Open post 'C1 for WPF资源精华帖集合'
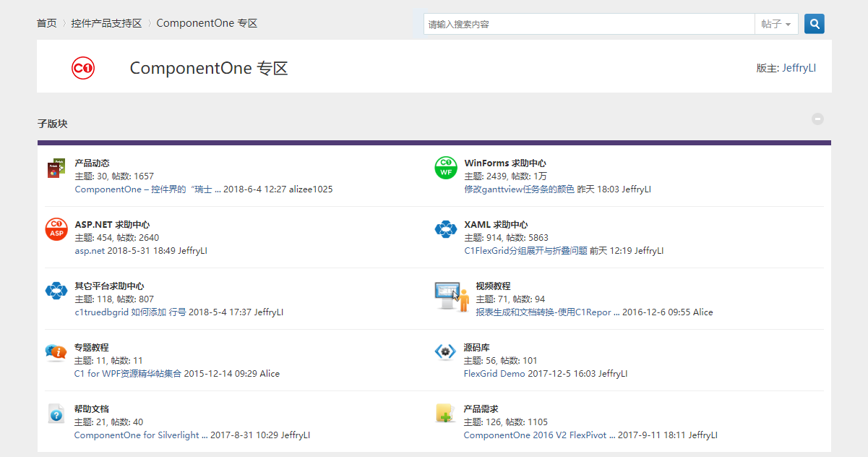The image size is (868, 457). pyautogui.click(x=128, y=374)
